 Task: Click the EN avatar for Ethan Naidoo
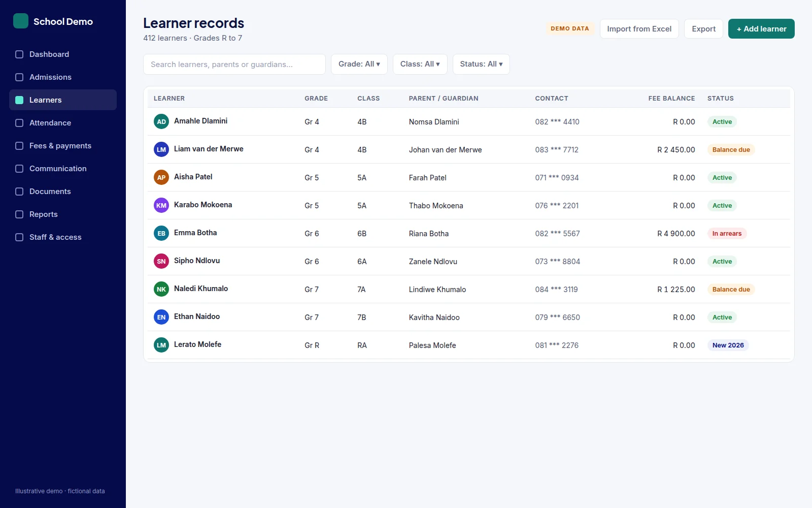161,317
